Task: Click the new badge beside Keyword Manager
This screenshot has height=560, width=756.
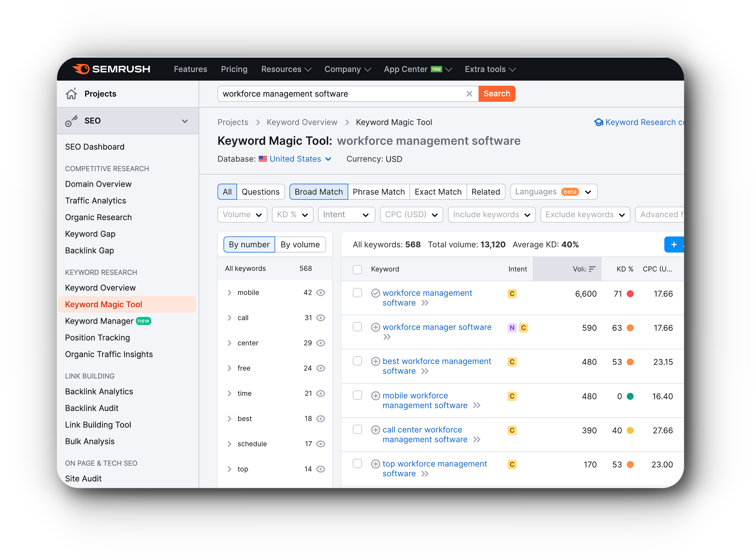Action: [143, 321]
